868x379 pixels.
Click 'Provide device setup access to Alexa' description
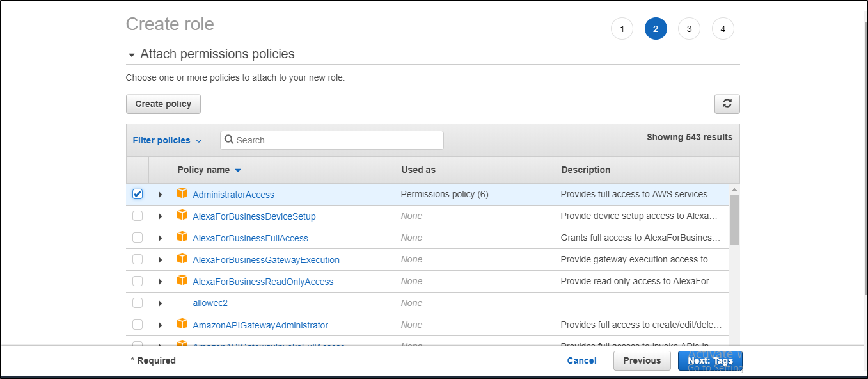coord(640,216)
